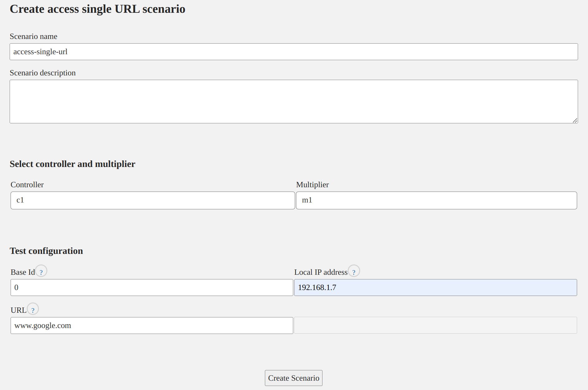Click the Local IP address input field
The image size is (588, 390).
click(435, 288)
